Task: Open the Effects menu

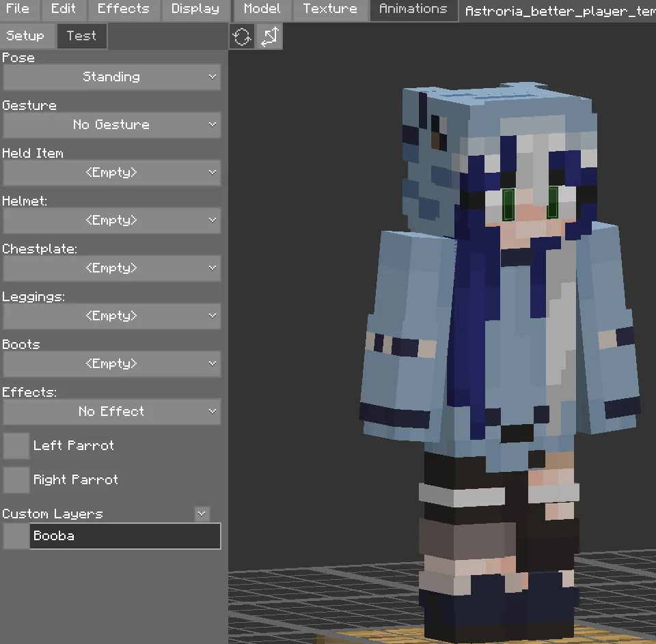Action: (124, 9)
